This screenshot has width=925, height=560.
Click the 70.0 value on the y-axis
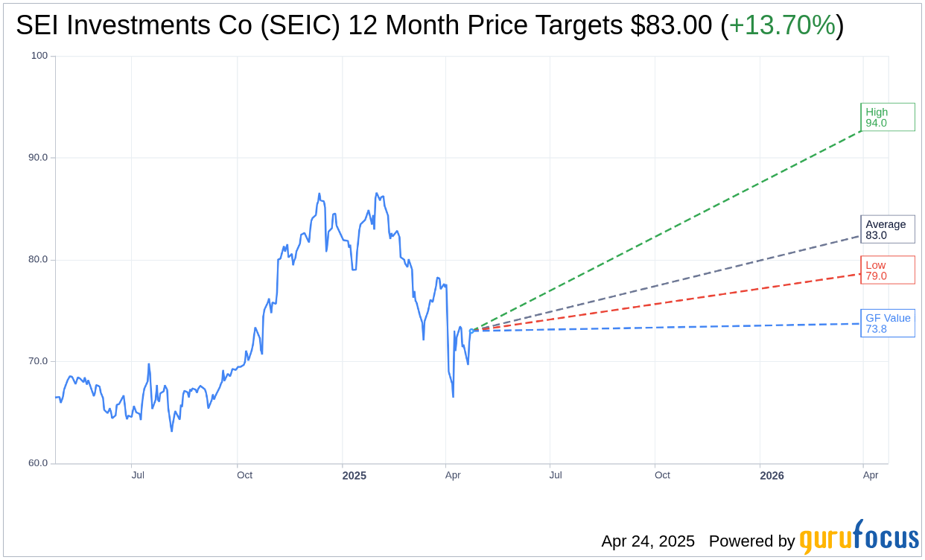(39, 361)
